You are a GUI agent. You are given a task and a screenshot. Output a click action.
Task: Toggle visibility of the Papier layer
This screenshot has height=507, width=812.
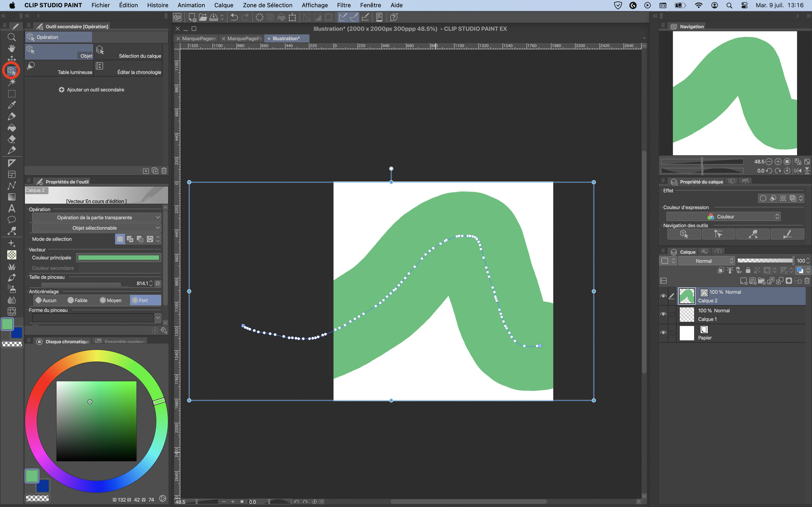pyautogui.click(x=663, y=333)
